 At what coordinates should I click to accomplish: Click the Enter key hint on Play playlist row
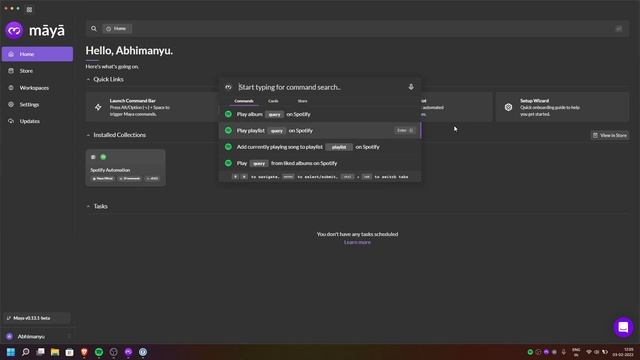[405, 131]
